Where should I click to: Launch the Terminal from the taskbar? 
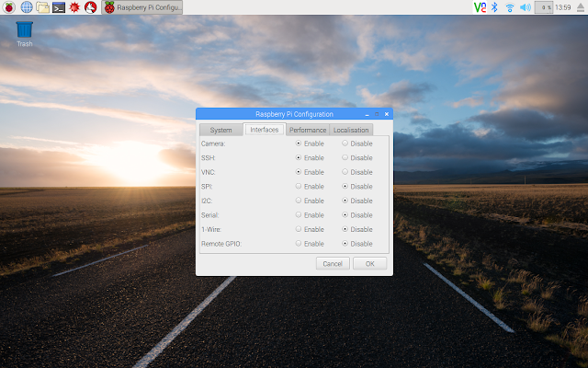coord(59,7)
